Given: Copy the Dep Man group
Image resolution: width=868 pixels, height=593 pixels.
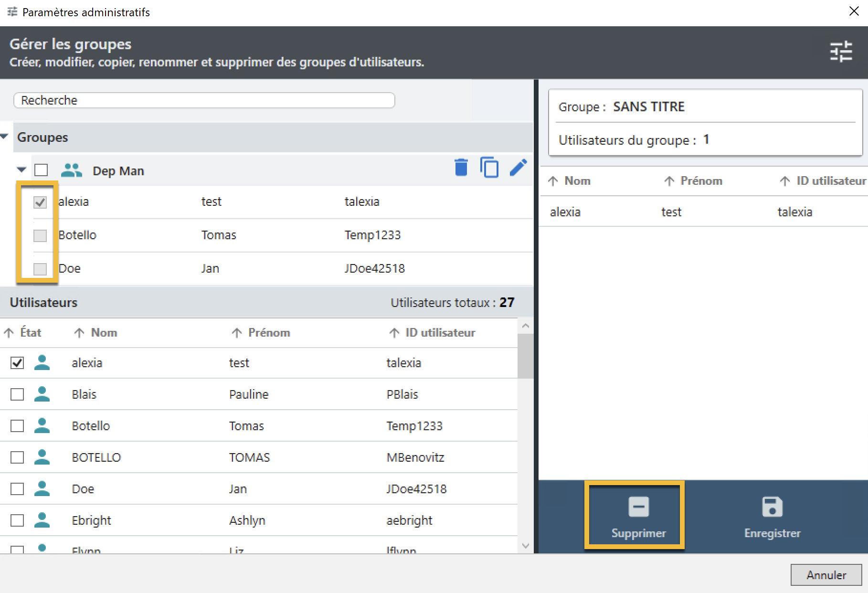Looking at the screenshot, I should point(489,168).
